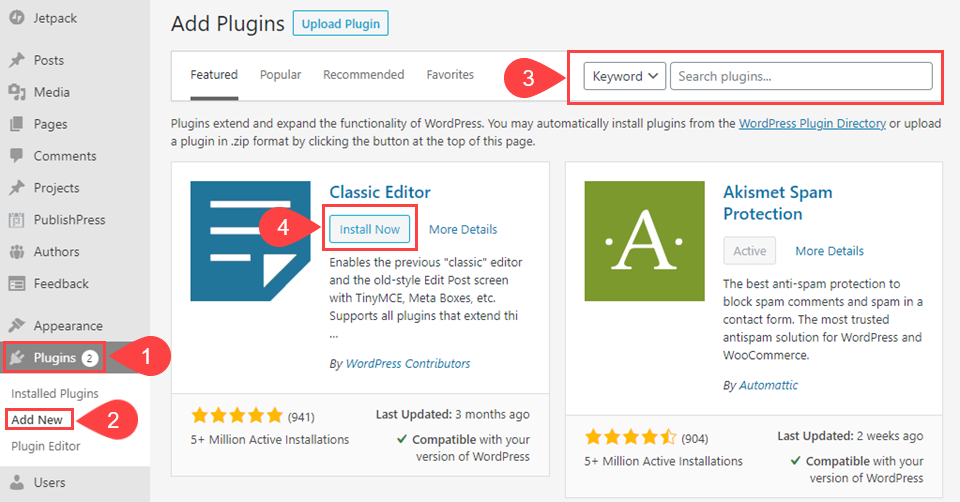Focus the Search plugins input field
Screen dimensions: 960x502
(x=800, y=76)
